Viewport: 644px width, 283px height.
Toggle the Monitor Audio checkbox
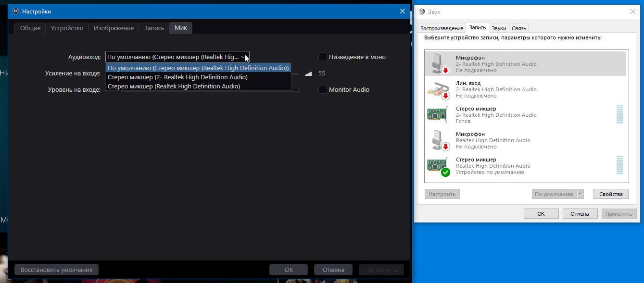[323, 89]
